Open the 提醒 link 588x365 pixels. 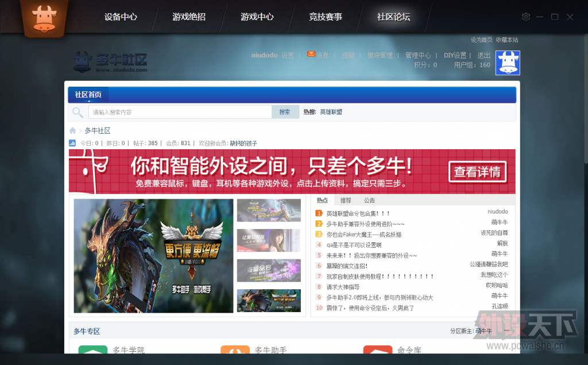pos(348,55)
